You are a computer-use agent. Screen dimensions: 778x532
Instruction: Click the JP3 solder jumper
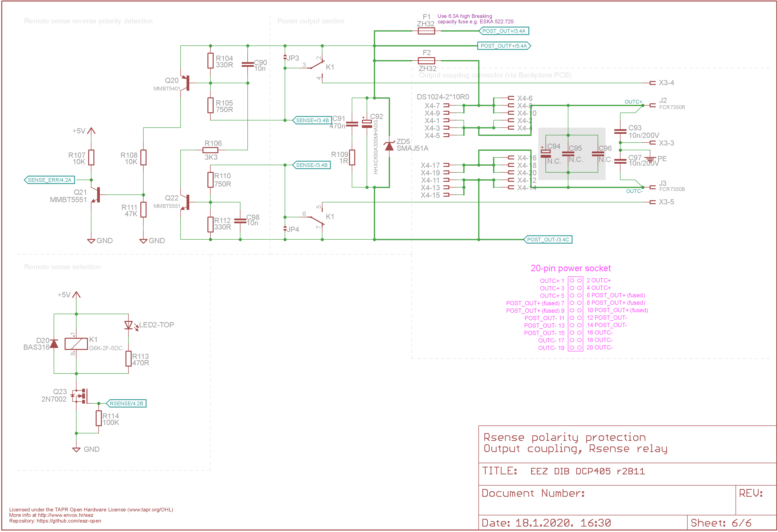[x=285, y=57]
